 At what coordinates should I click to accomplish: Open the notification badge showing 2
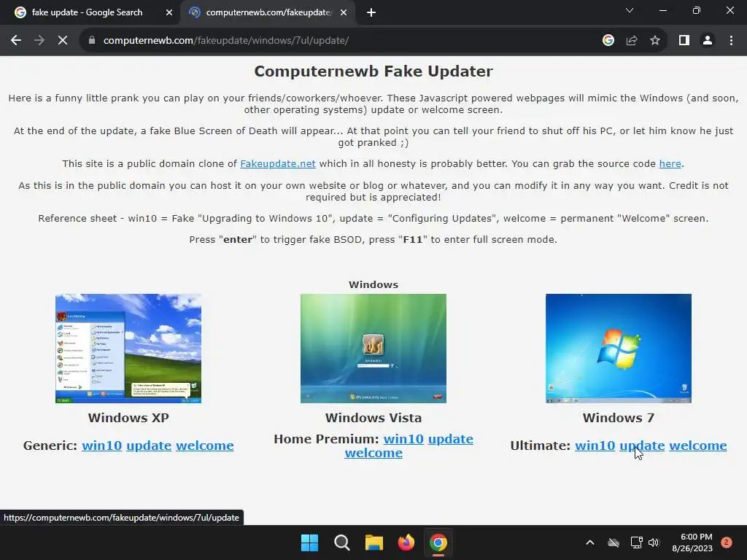(727, 542)
